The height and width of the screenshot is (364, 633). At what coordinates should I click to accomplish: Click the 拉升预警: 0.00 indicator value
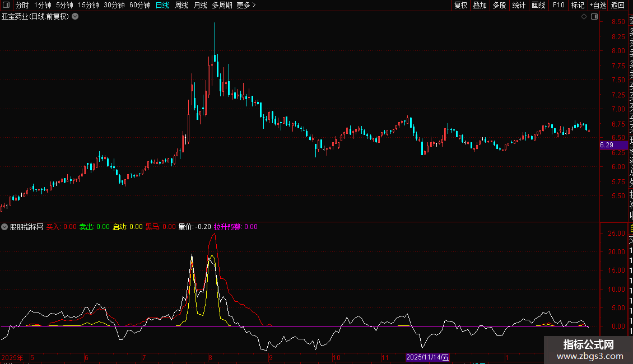[x=236, y=227]
